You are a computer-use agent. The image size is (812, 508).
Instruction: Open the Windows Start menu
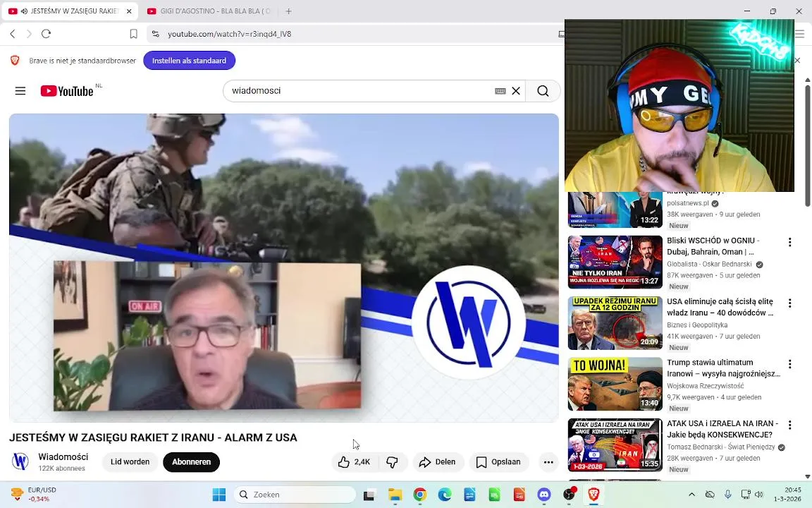(x=219, y=495)
